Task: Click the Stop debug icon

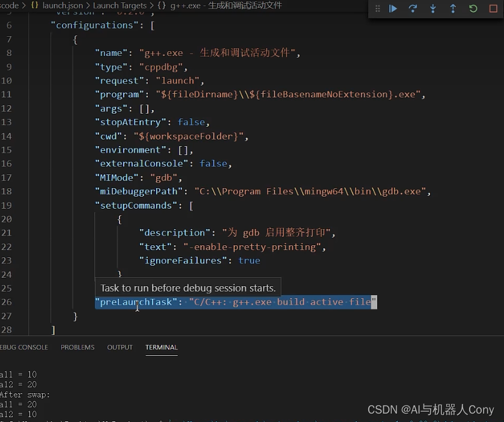Action: tap(493, 8)
